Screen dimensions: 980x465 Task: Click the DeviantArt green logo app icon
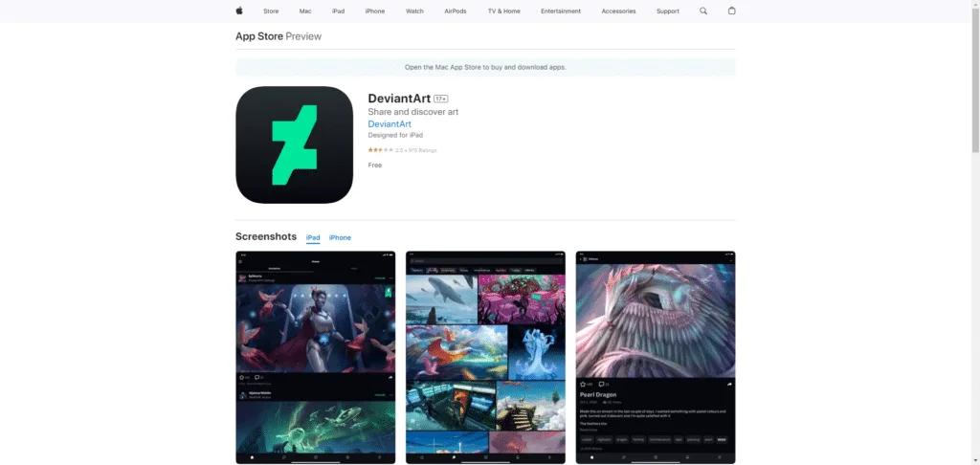pos(295,145)
